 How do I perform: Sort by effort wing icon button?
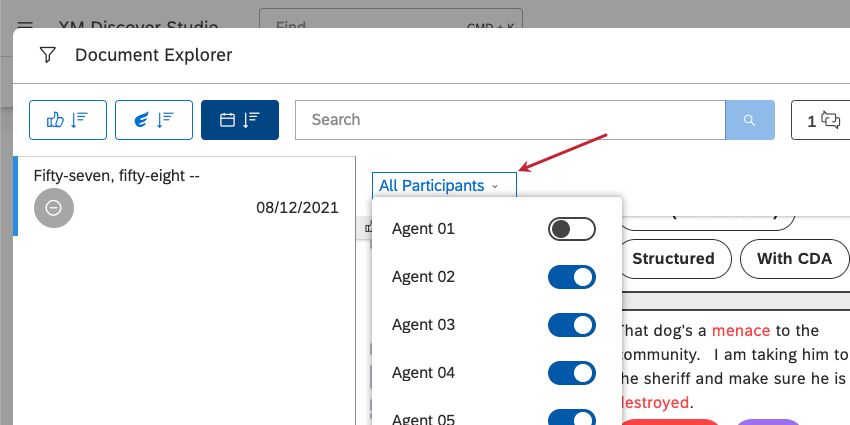(154, 120)
